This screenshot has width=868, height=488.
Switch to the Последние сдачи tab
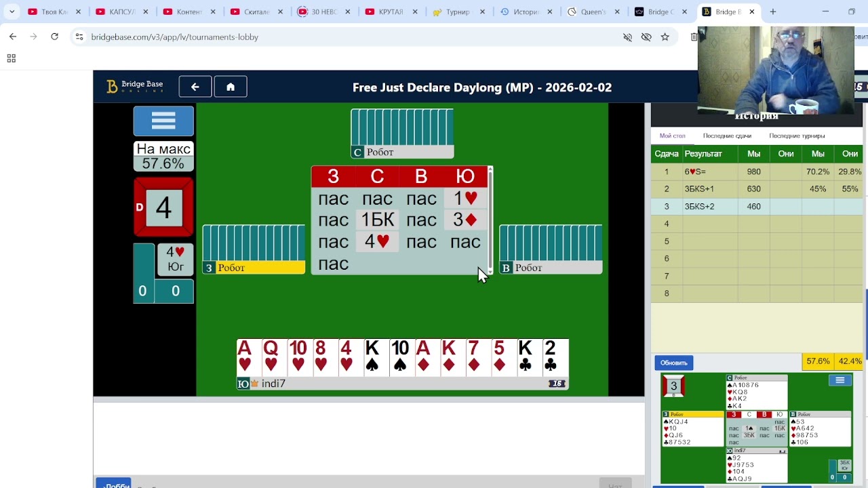point(727,136)
